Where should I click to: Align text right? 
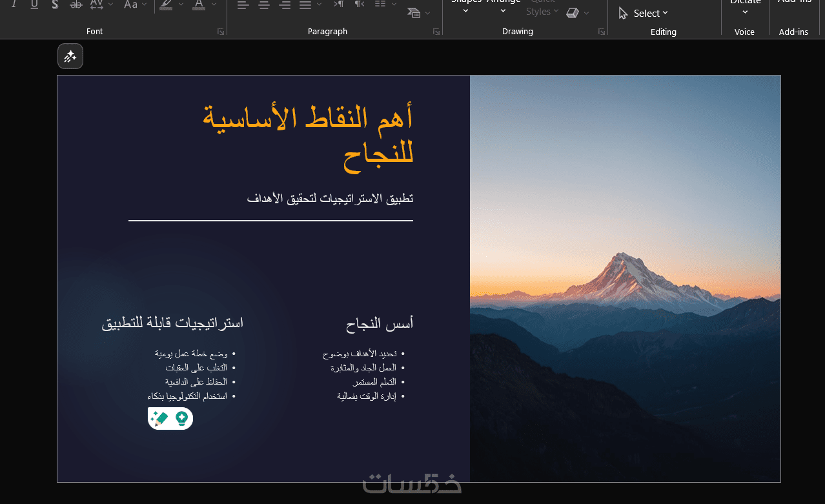285,5
